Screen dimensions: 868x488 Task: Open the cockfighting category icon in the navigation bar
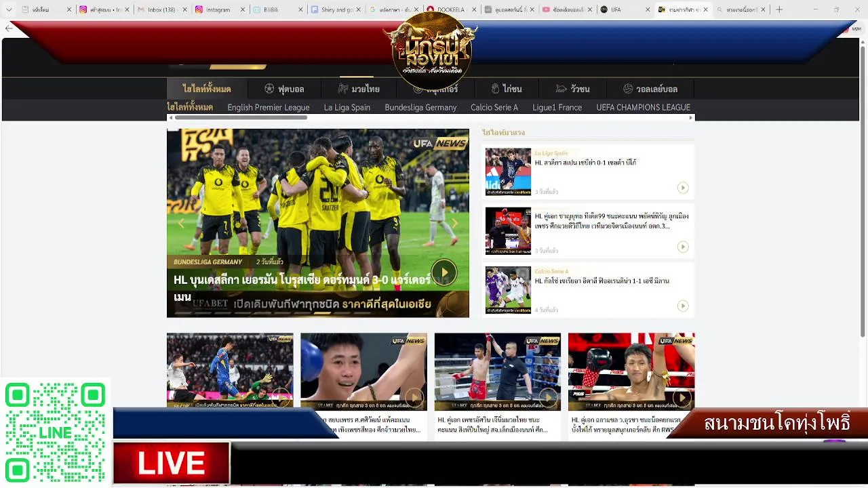(495, 89)
